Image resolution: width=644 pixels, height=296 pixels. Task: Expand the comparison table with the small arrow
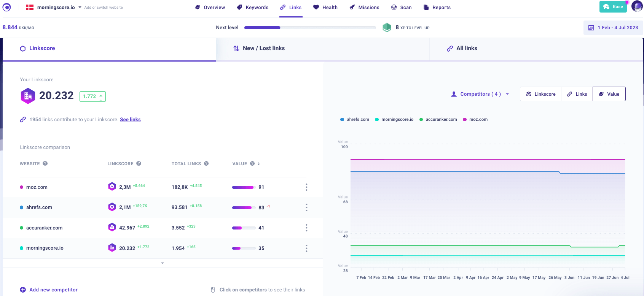point(163,263)
